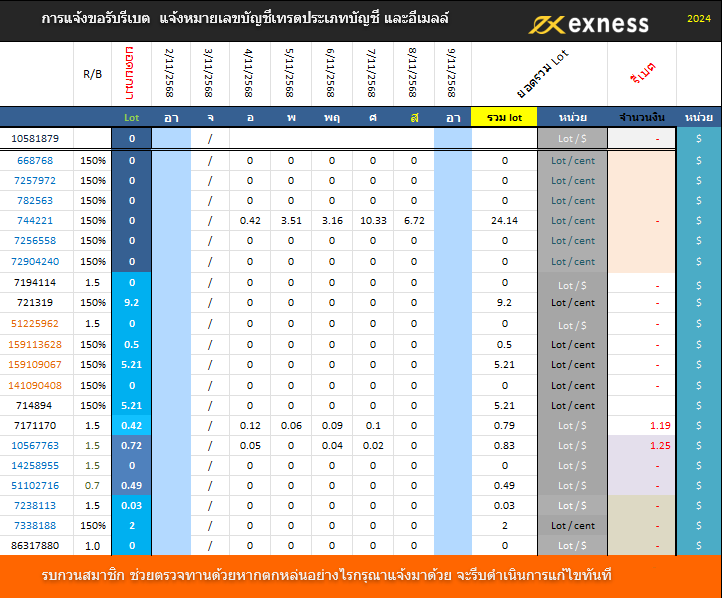The width and height of the screenshot is (722, 598).
Task: Select orange account number 159113628
Action: tap(35, 344)
